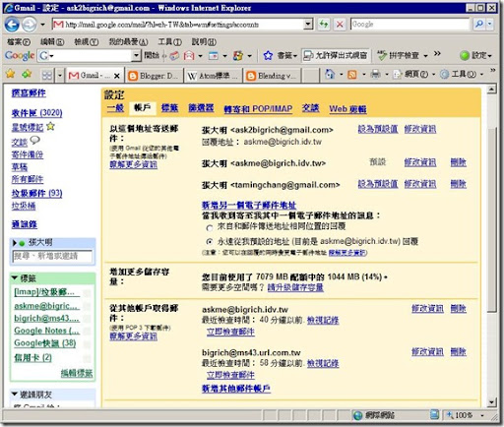Open the 垃圾郵件 (93) spam link
The image size is (504, 427).
pos(36,193)
